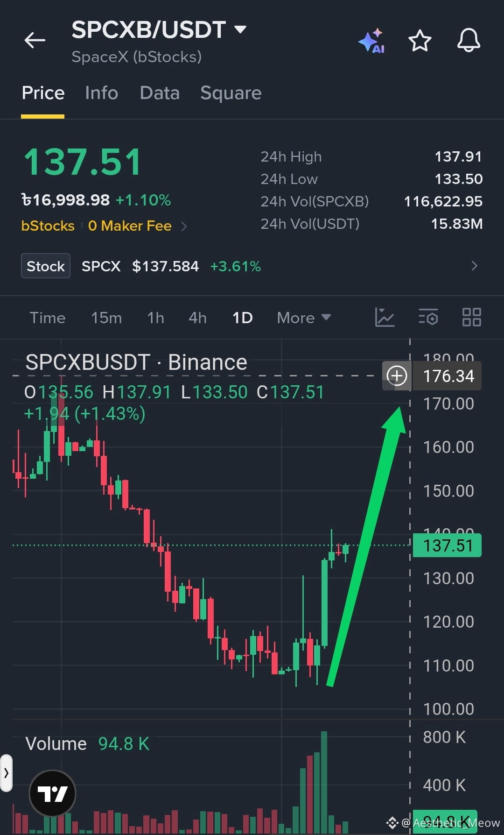Select the 1D chart interval
This screenshot has height=835, width=504.
coord(243,318)
